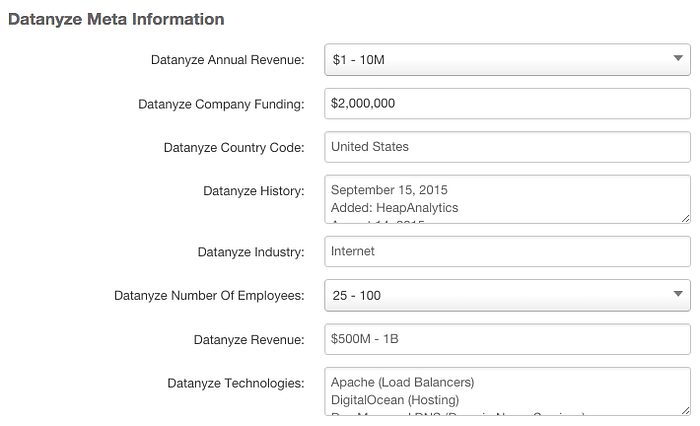700x426 pixels.
Task: Expand the Number Of Employees dropdown arrow
Action: (x=678, y=294)
